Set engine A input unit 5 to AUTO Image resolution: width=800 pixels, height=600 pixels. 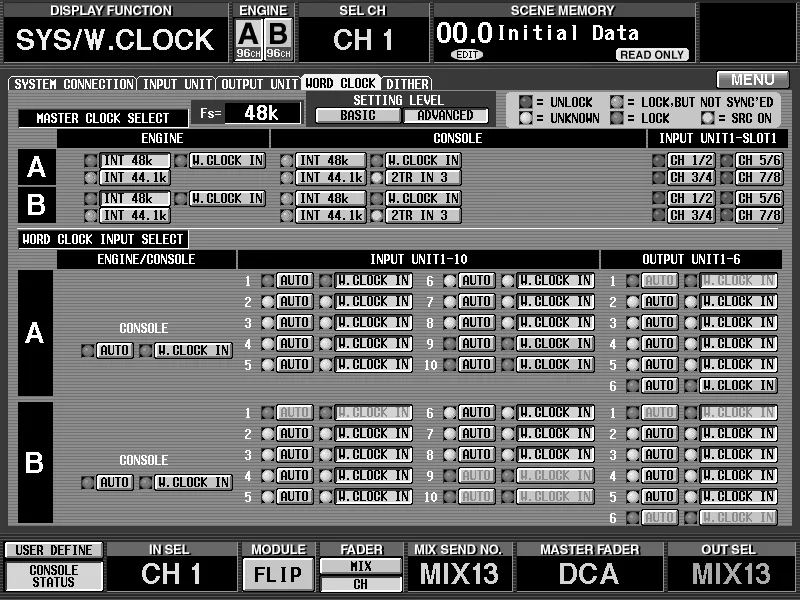click(x=294, y=364)
